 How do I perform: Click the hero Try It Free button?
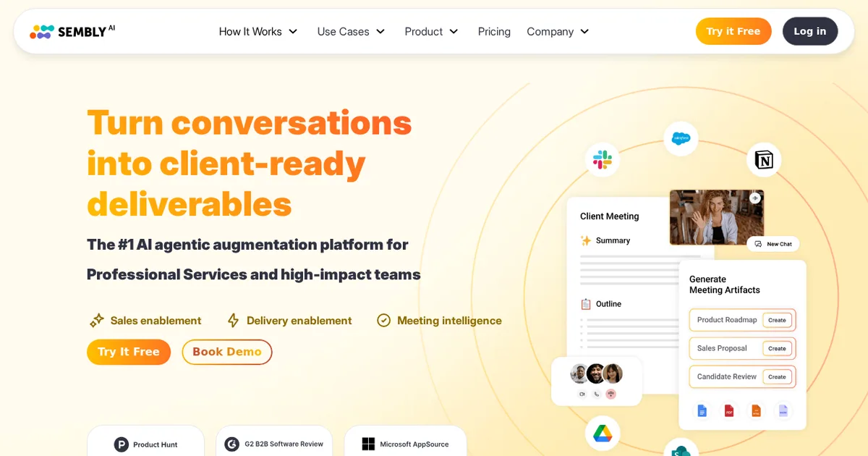129,352
